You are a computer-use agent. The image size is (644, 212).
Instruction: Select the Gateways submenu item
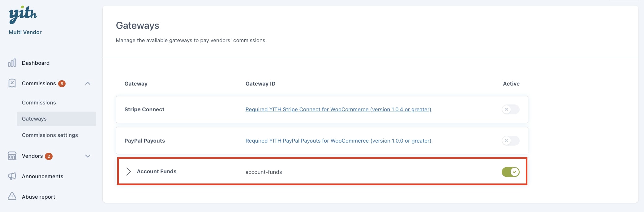coord(57,119)
